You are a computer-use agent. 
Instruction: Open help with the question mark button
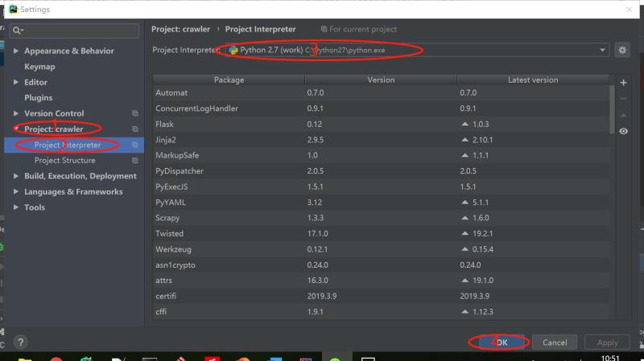[x=21, y=342]
